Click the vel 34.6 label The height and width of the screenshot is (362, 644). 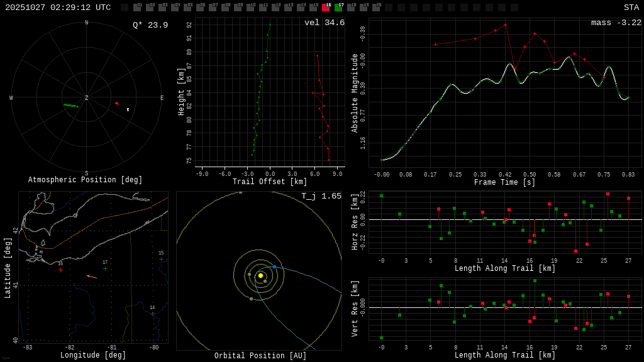(x=325, y=23)
